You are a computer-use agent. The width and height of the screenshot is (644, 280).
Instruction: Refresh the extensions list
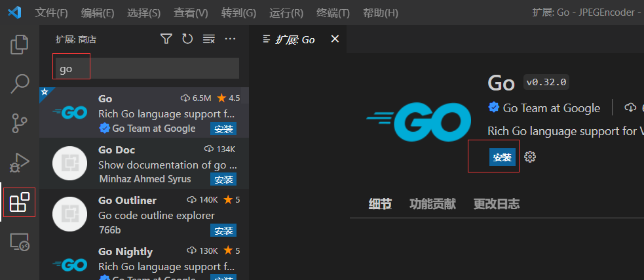187,39
